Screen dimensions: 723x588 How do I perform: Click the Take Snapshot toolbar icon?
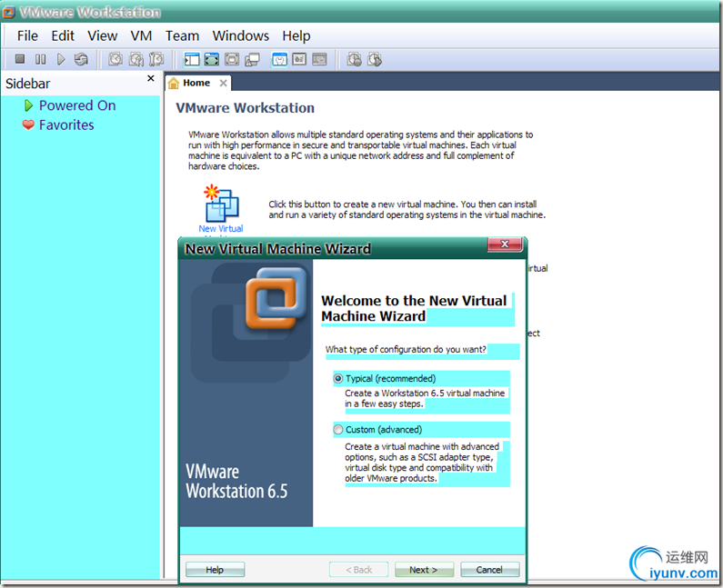coord(115,59)
